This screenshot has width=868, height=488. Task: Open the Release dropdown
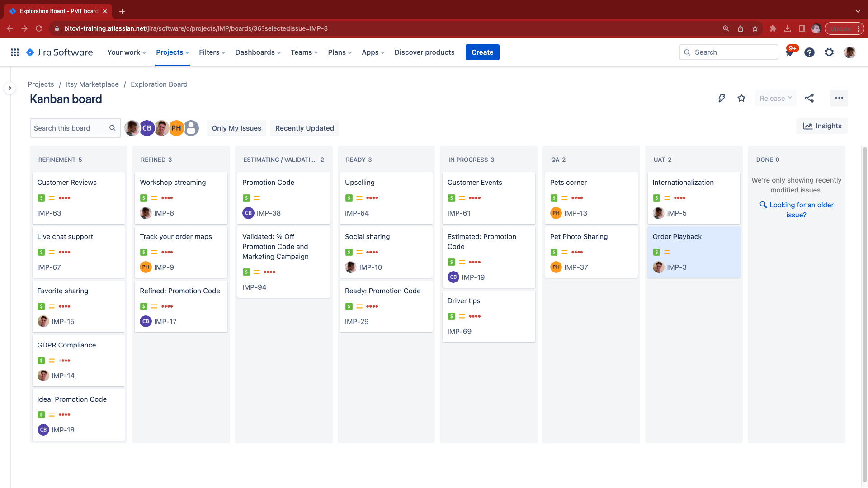pos(776,98)
